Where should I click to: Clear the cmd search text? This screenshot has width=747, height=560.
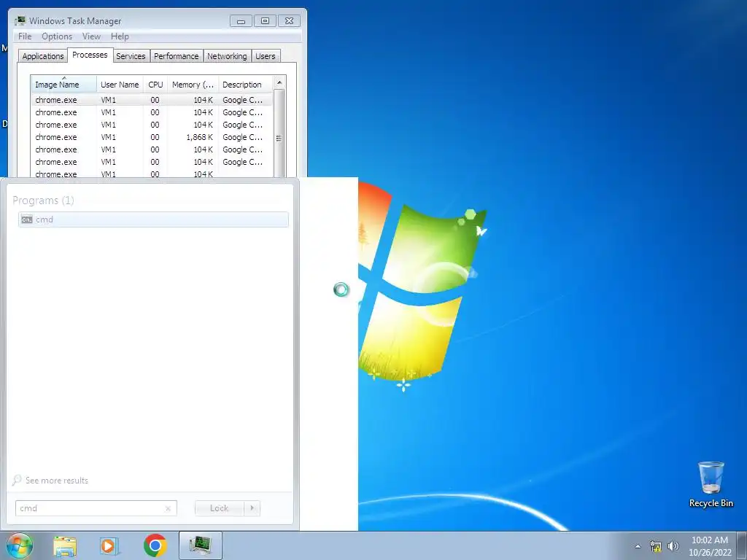(168, 508)
